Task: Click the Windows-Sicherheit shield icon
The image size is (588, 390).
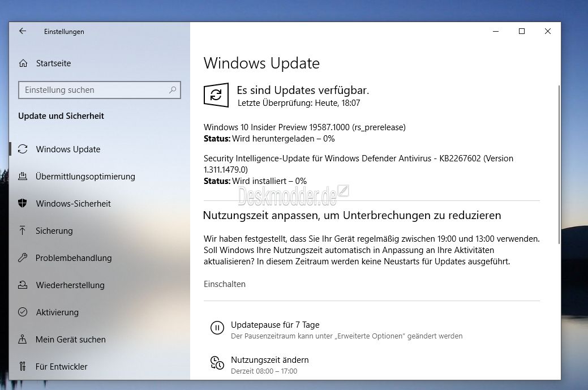Action: (x=23, y=203)
